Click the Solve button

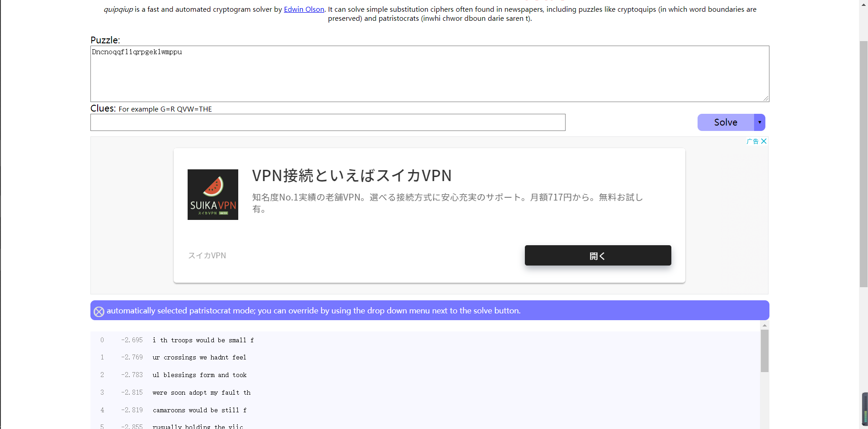click(726, 122)
